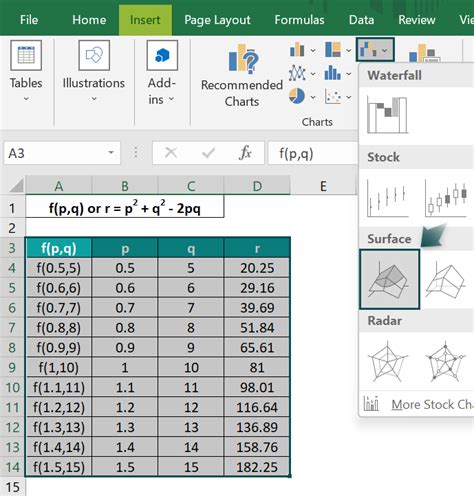Image resolution: width=474 pixels, height=496 pixels.
Task: Select column B header
Action: pos(125,186)
